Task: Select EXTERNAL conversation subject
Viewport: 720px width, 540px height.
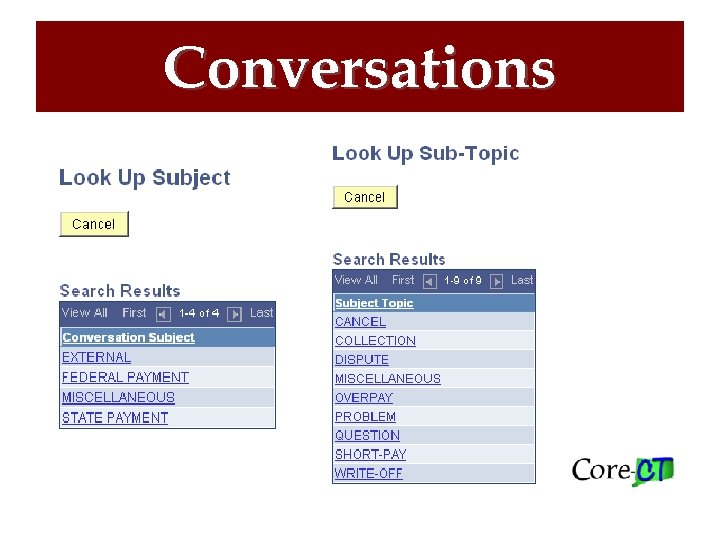Action: point(96,357)
